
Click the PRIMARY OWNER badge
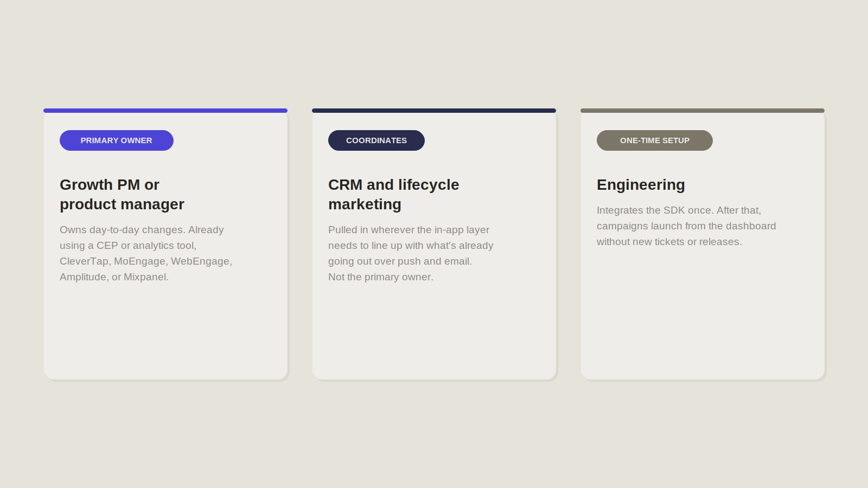[117, 140]
